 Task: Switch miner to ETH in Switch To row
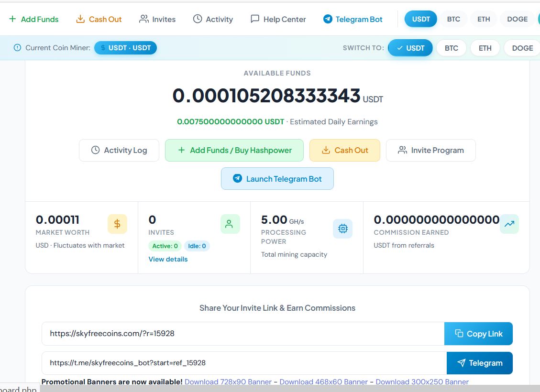pyautogui.click(x=485, y=48)
